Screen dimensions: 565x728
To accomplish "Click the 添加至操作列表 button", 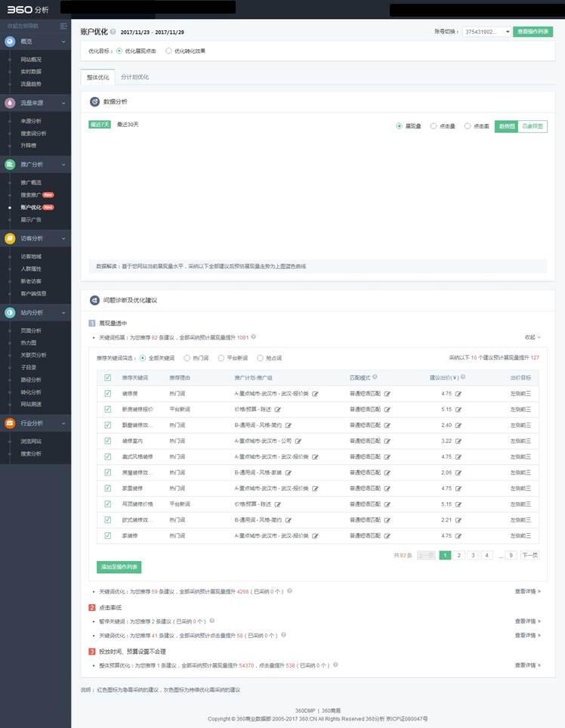I will pos(119,566).
